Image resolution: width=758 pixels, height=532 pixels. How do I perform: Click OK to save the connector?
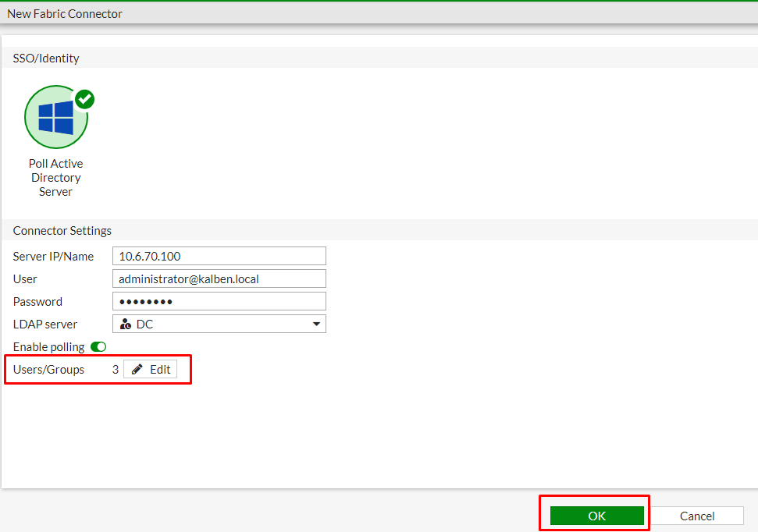click(x=597, y=516)
